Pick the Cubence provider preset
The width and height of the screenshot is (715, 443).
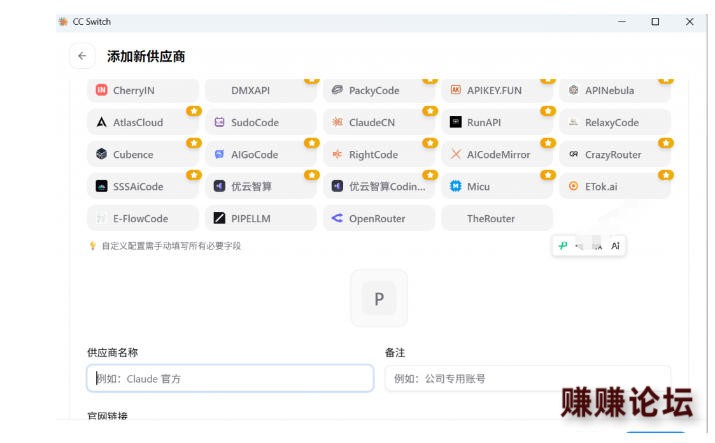pyautogui.click(x=143, y=155)
